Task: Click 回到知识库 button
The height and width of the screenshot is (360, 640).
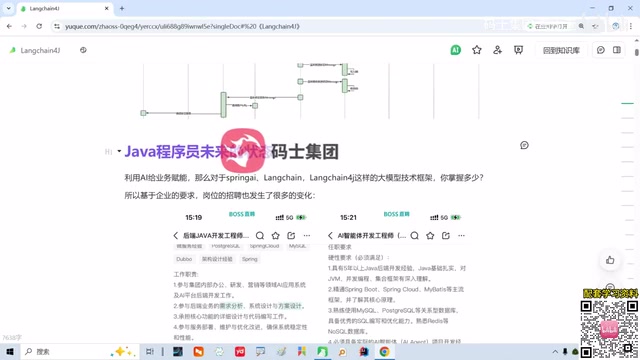Action: point(561,50)
